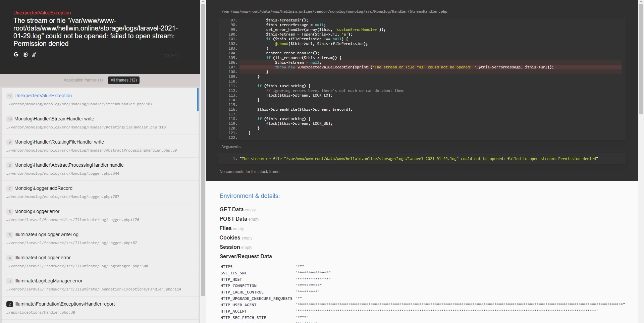Click the Files section label
644x323 pixels.
tap(225, 228)
